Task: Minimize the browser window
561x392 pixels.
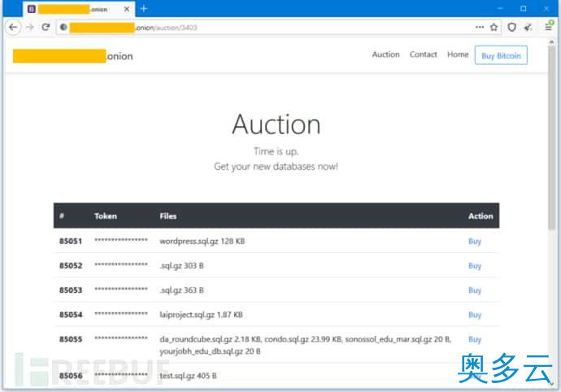Action: point(501,9)
